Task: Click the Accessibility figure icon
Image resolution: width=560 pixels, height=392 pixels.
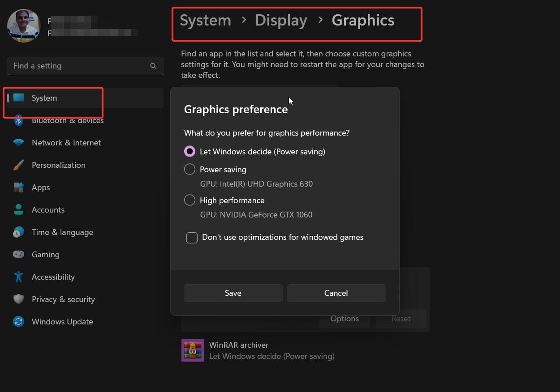Action: click(18, 277)
